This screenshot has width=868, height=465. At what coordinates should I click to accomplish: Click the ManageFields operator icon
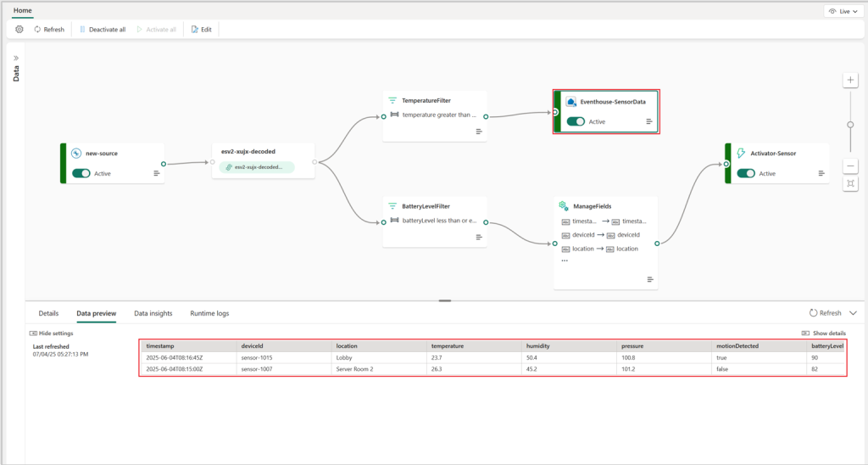click(x=564, y=206)
